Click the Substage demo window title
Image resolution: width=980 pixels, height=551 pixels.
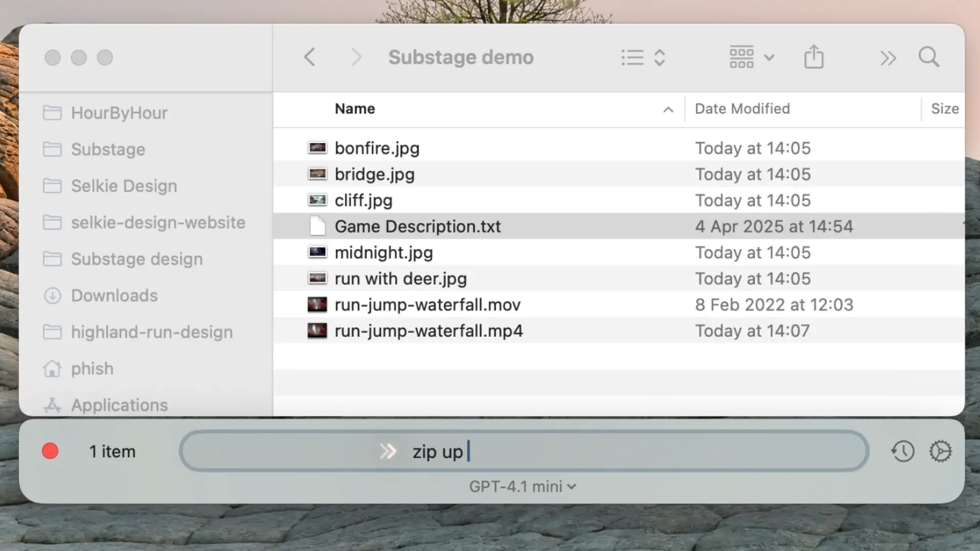[x=461, y=57]
